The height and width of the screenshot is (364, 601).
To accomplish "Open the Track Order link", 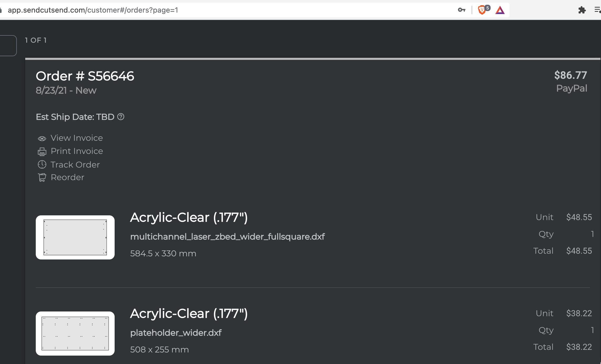I will coord(75,165).
